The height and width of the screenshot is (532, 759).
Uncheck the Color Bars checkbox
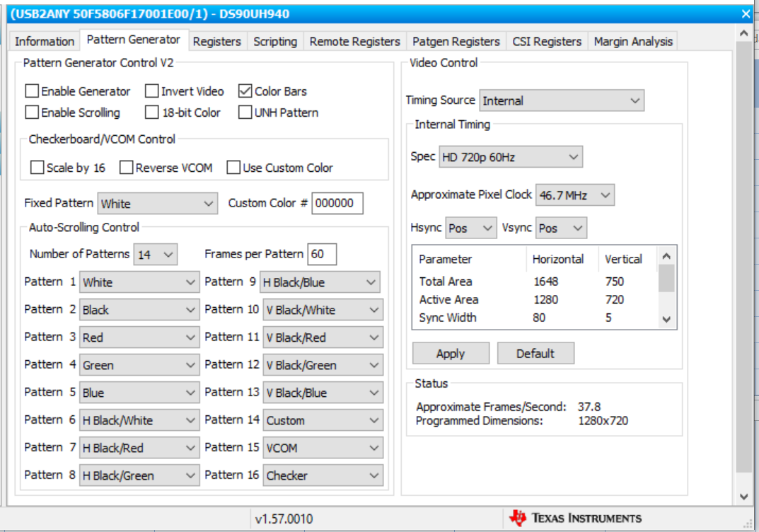pos(245,91)
